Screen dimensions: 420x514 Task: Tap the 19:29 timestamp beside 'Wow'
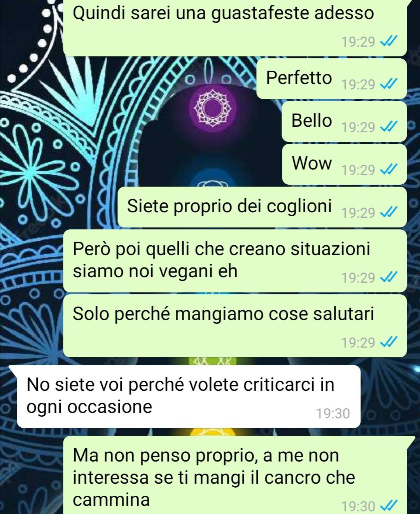pyautogui.click(x=358, y=170)
